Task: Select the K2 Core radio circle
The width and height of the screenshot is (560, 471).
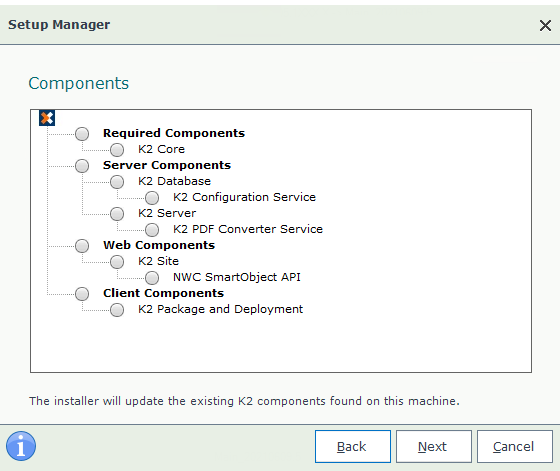Action: point(117,150)
